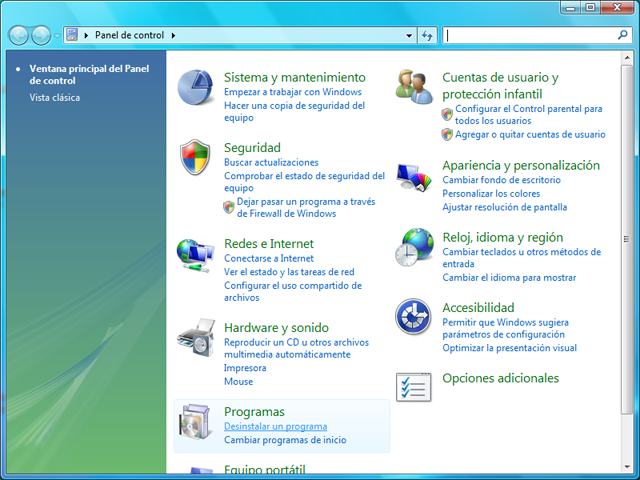The image size is (640, 480).
Task: Open the Reloj, idioma y región icon
Action: (x=413, y=248)
